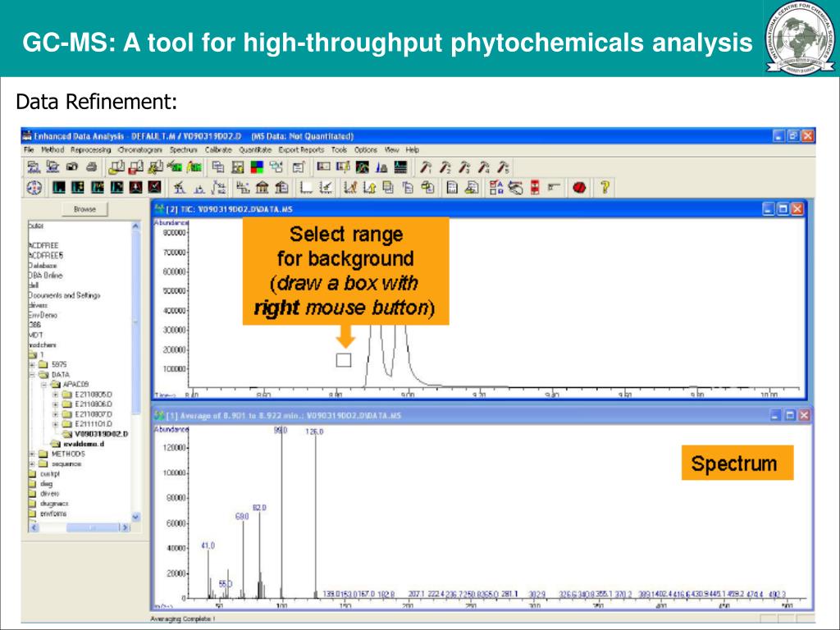
Task: Click the file tree's vertical scrollbar up arrow
Action: pyautogui.click(x=135, y=226)
